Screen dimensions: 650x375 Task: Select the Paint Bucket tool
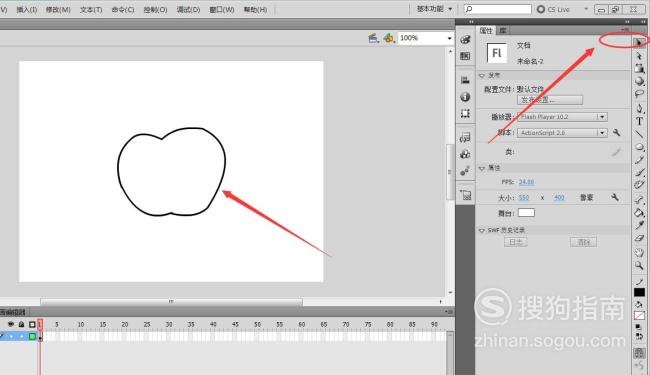coord(639,213)
